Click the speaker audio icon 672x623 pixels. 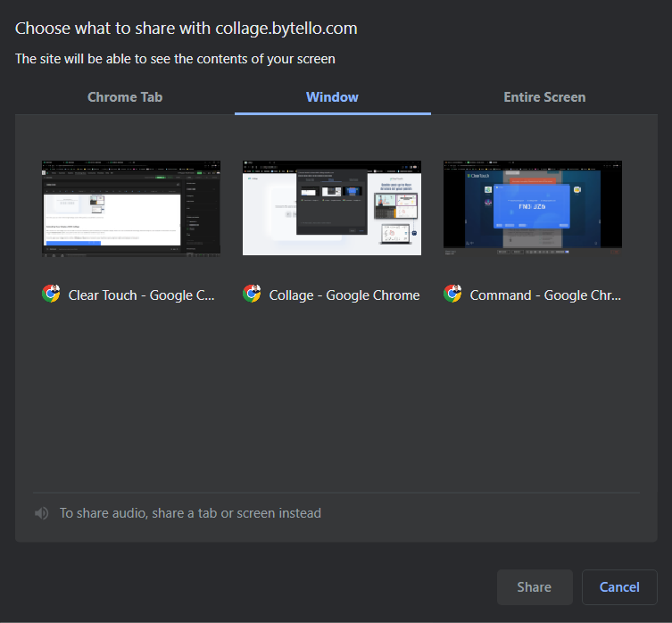(42, 513)
